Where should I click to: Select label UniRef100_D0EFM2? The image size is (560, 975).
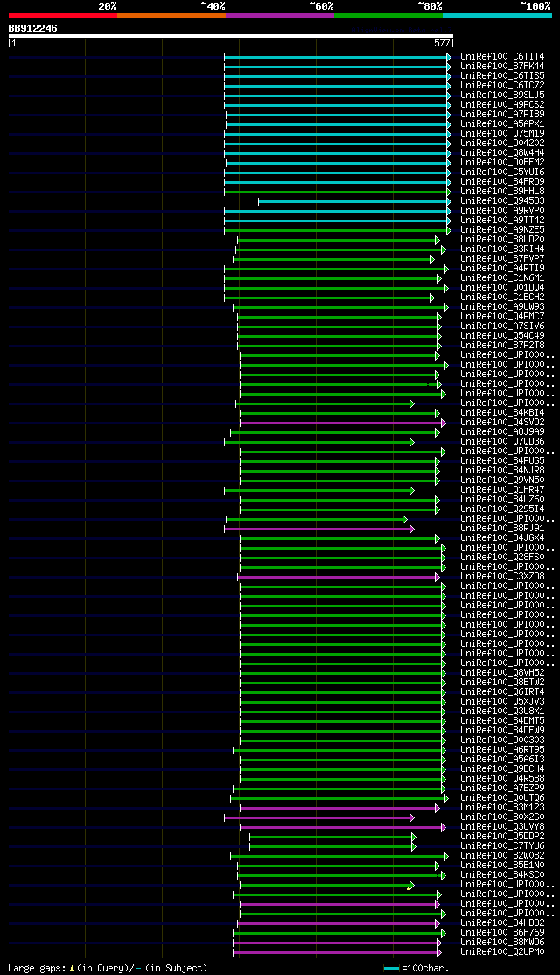(x=502, y=162)
